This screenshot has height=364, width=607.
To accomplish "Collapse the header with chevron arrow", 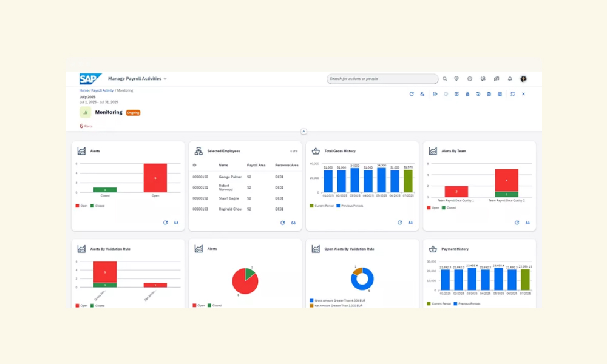I will click(303, 132).
